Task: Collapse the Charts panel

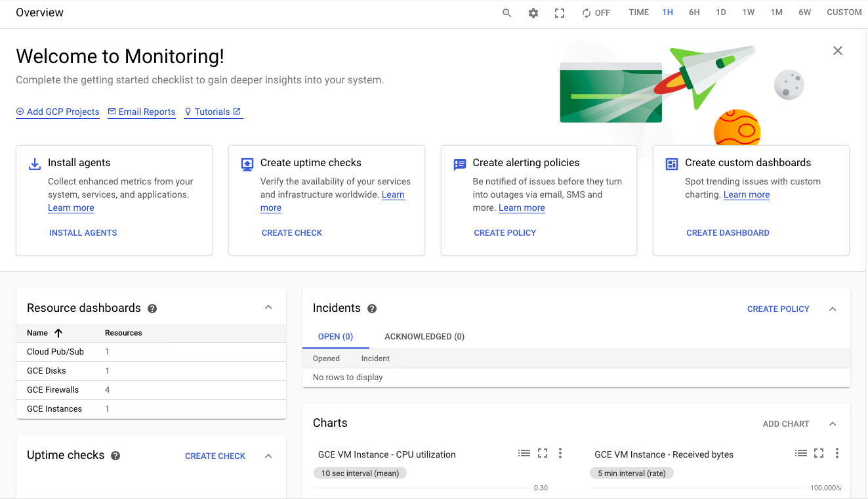Action: (x=833, y=423)
